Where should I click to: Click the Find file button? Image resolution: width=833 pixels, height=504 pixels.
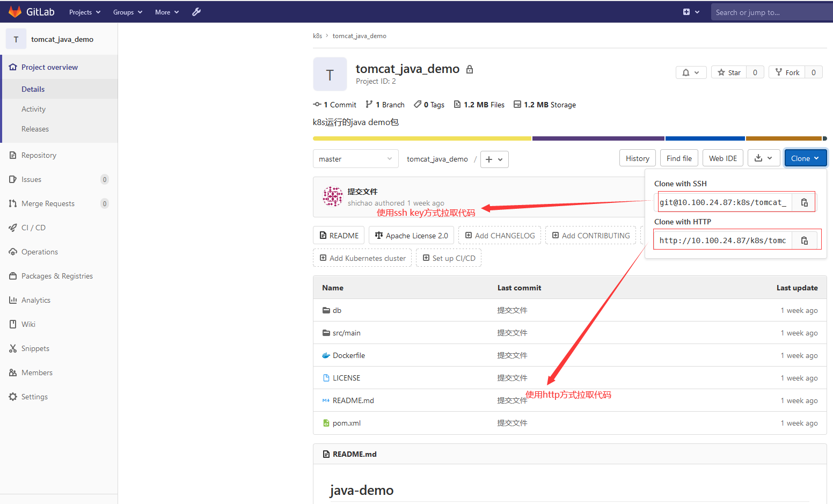tap(679, 158)
